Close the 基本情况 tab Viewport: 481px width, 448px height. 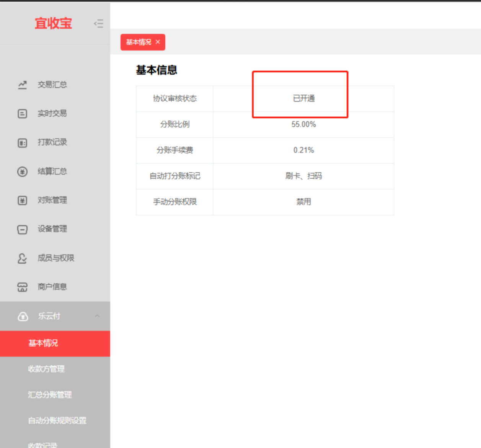coord(158,42)
